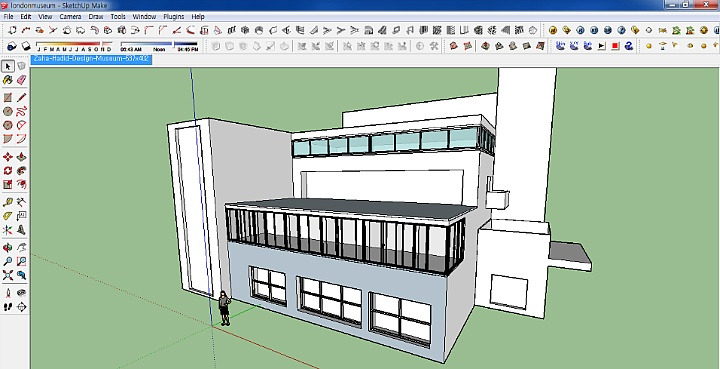Screen dimensions: 720x369
Task: Select the Text label tool
Action: click(x=22, y=216)
